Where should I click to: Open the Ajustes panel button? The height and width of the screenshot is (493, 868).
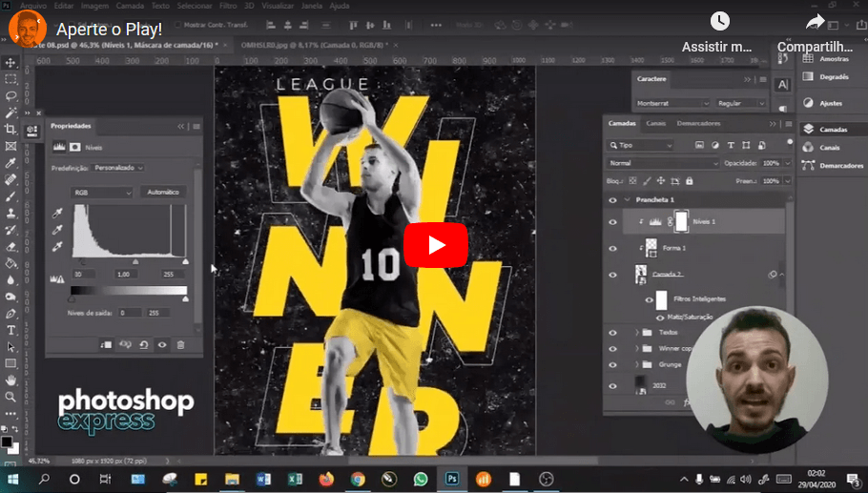825,103
